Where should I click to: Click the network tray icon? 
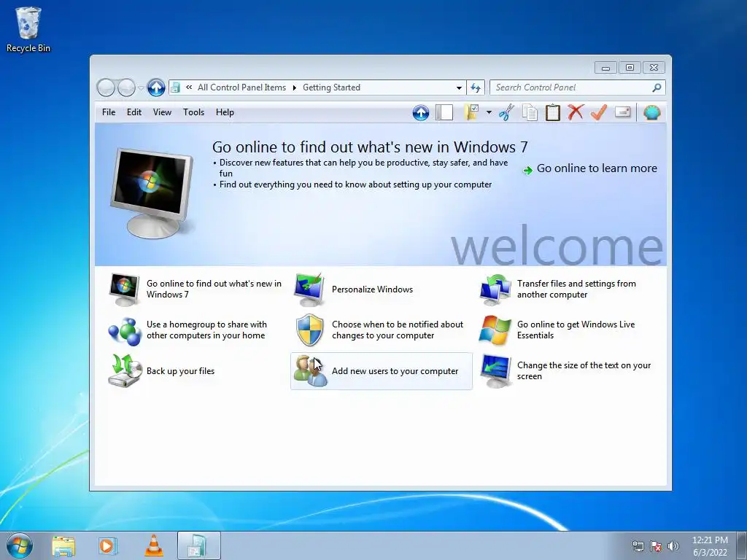[638, 546]
